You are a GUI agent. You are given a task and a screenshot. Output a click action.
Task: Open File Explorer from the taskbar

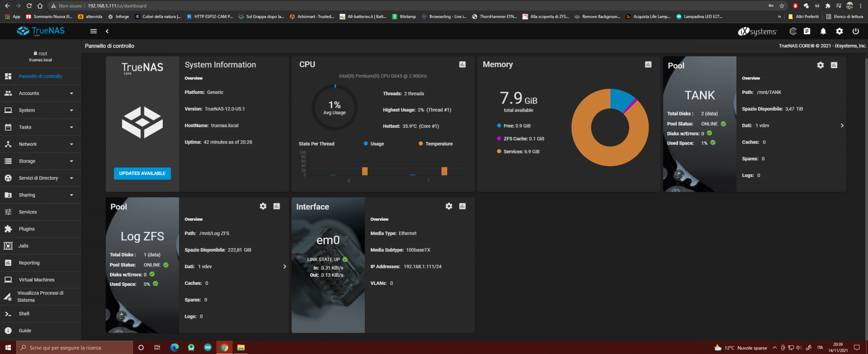(x=241, y=348)
